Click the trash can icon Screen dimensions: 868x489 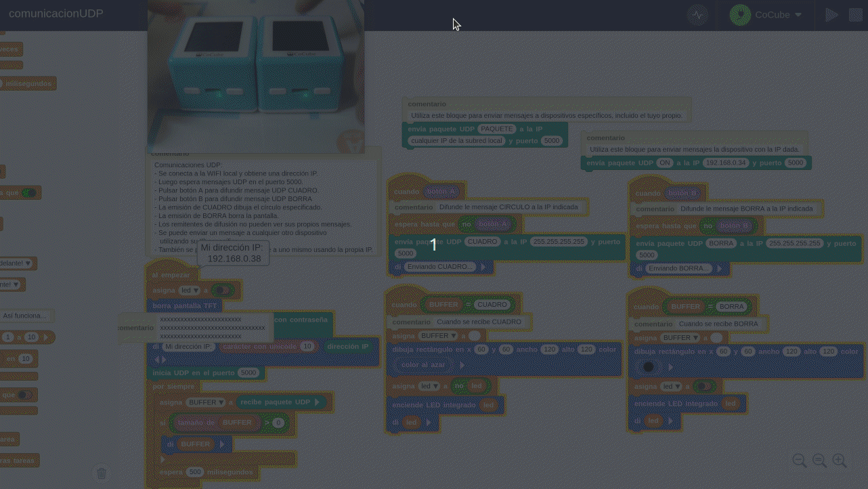(x=101, y=473)
